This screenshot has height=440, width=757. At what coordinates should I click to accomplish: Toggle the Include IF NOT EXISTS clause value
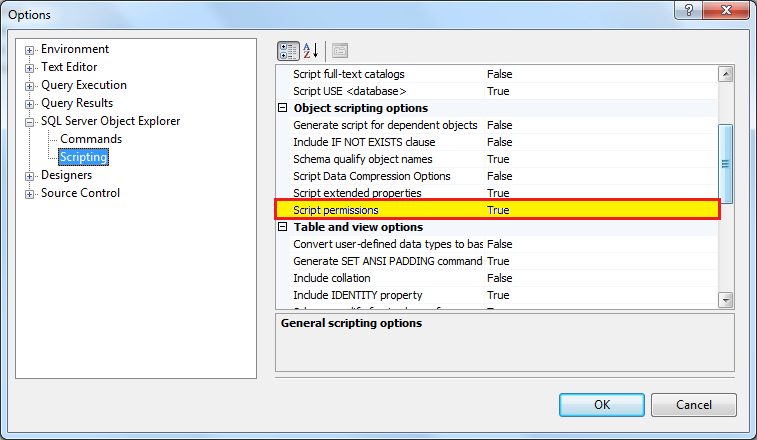(x=500, y=142)
